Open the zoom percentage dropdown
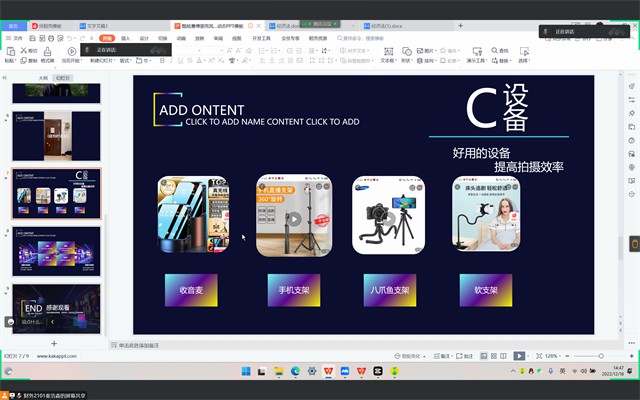The height and width of the screenshot is (400, 640). [553, 356]
